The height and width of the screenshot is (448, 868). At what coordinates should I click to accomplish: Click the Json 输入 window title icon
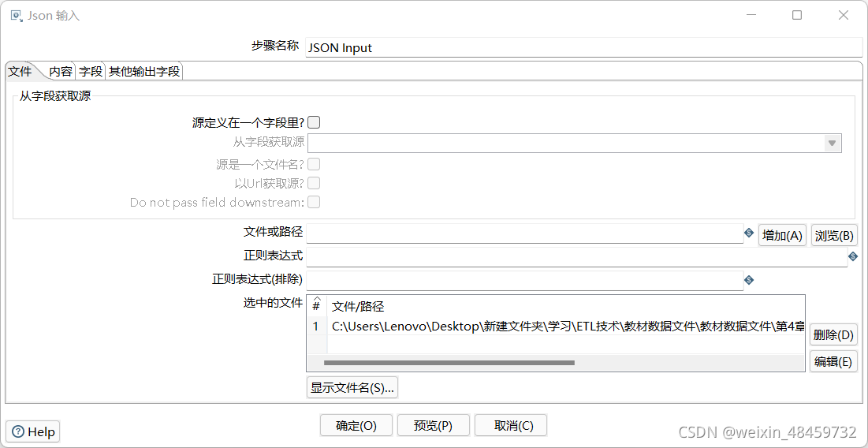click(17, 16)
